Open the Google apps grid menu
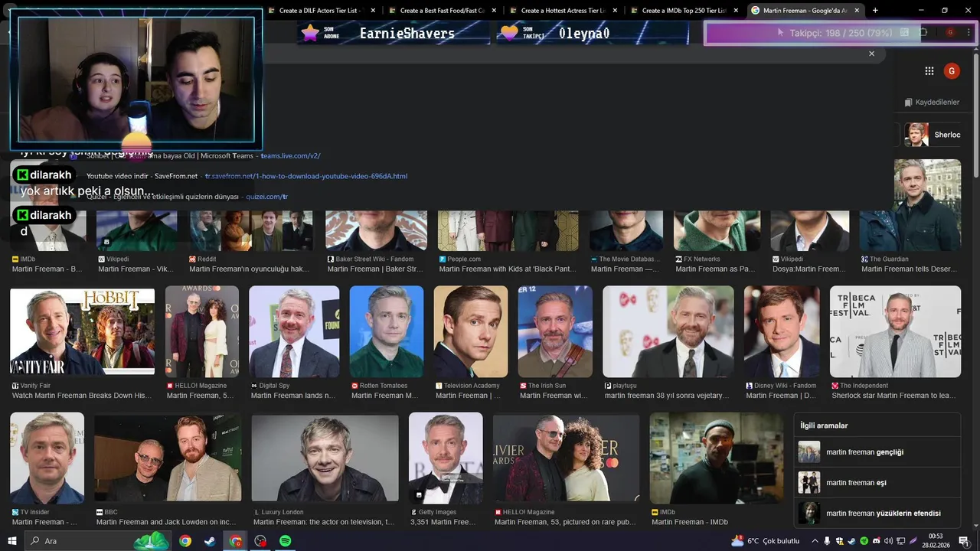 pyautogui.click(x=929, y=71)
